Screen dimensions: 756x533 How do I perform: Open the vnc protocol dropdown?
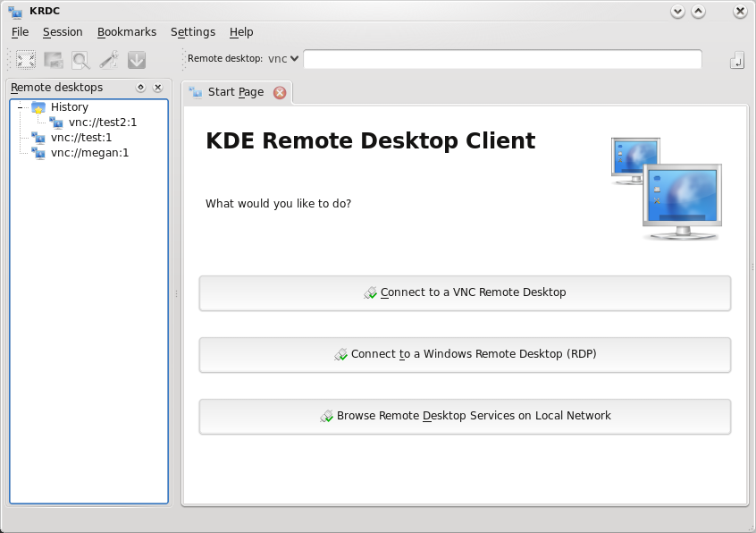tap(283, 59)
